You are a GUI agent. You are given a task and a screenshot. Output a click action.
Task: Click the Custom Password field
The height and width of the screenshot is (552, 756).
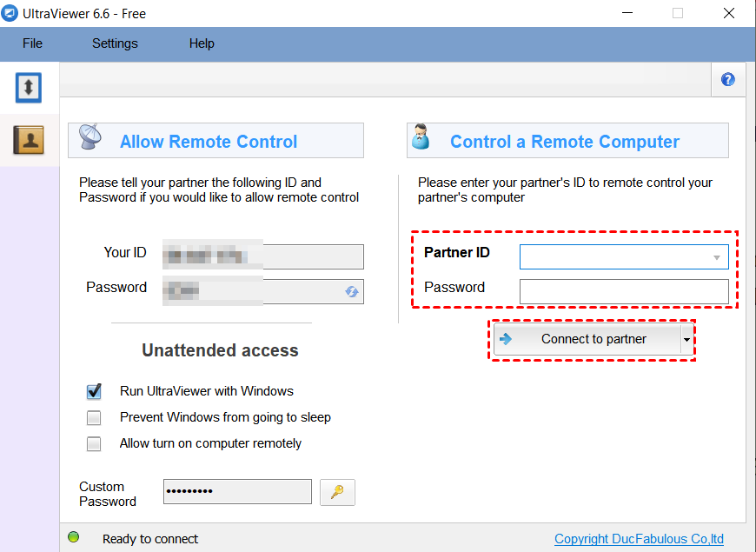pos(237,492)
